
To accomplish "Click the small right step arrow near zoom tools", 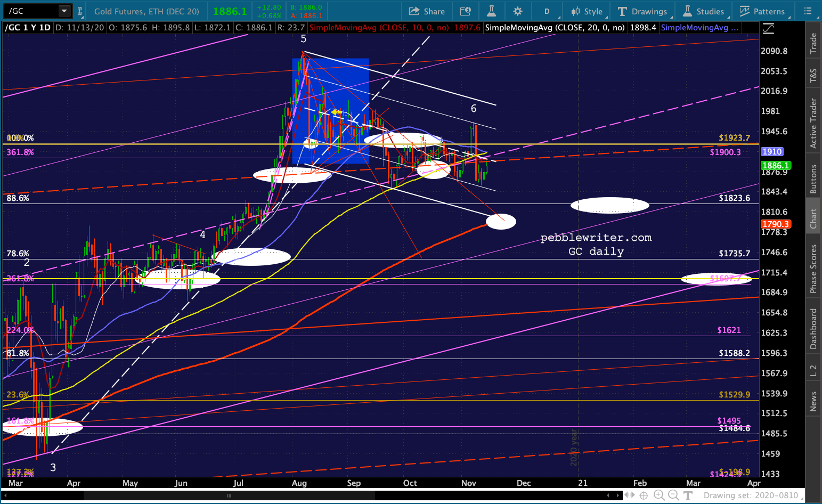I will [x=618, y=495].
